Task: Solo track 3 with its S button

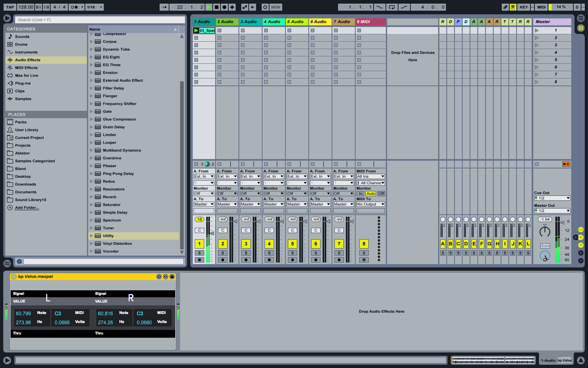Action: 246,253
